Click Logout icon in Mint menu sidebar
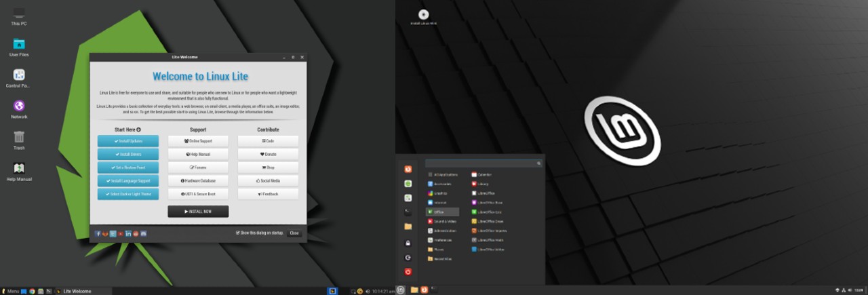The height and width of the screenshot is (295, 868). (x=408, y=257)
